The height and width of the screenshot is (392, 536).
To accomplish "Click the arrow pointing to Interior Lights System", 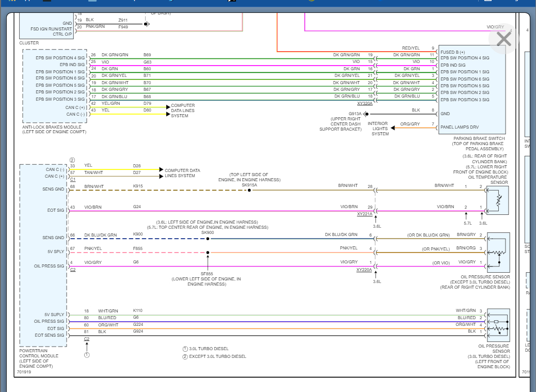I will (393, 128).
